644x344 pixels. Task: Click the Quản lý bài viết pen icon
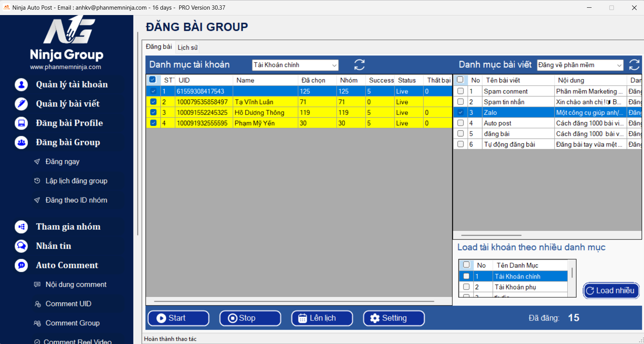coord(21,104)
